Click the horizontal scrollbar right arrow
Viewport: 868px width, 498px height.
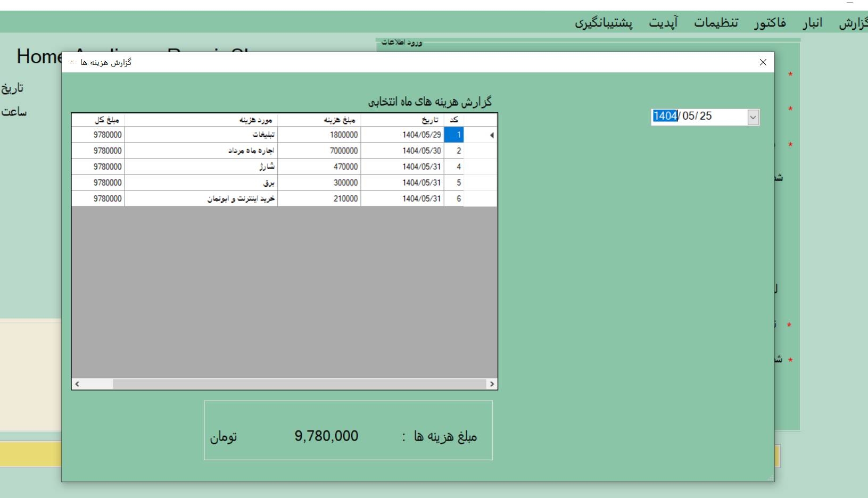coord(492,384)
